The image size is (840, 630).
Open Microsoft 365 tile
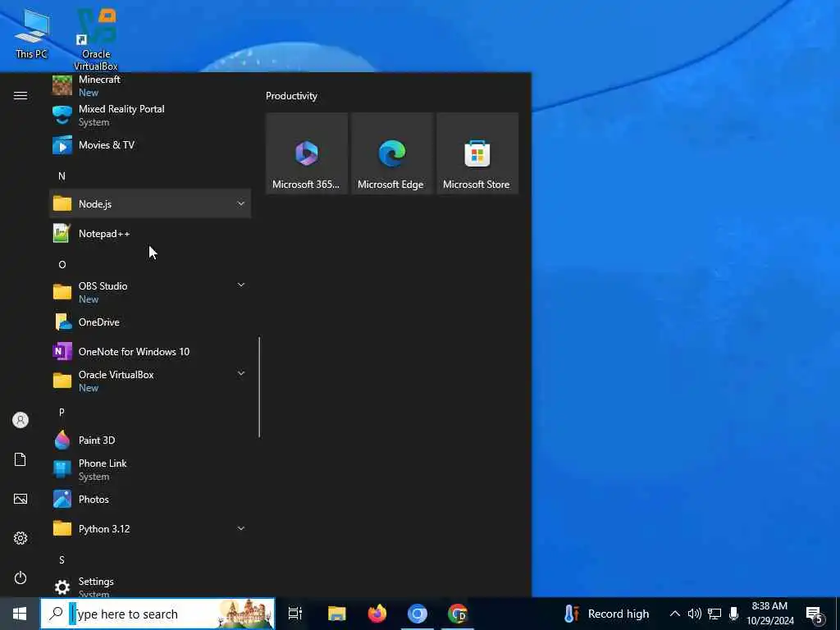307,153
